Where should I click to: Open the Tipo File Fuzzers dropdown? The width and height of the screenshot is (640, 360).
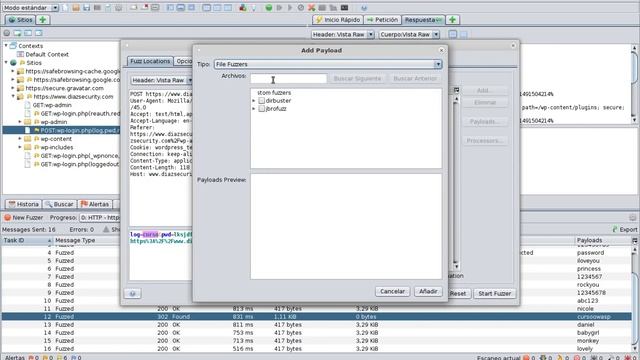[x=328, y=64]
